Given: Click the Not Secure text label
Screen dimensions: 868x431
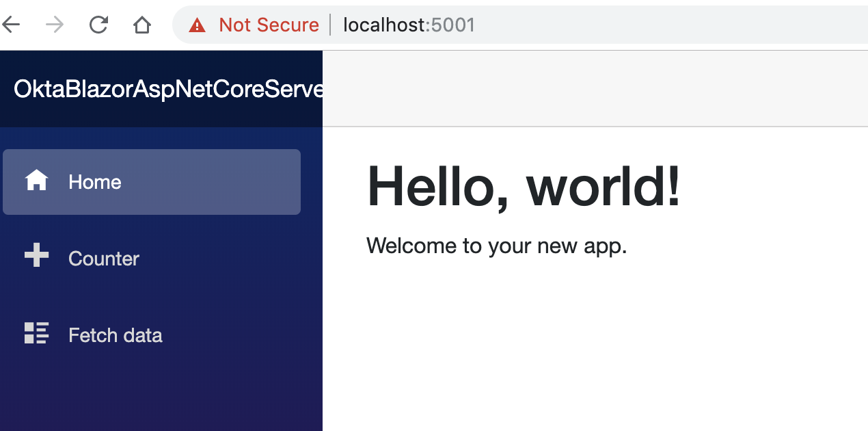Looking at the screenshot, I should (269, 25).
